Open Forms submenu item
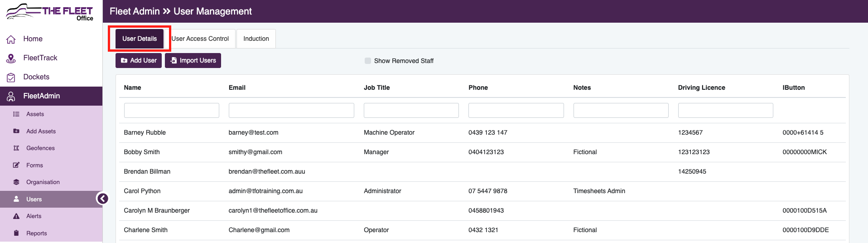 coord(51,165)
